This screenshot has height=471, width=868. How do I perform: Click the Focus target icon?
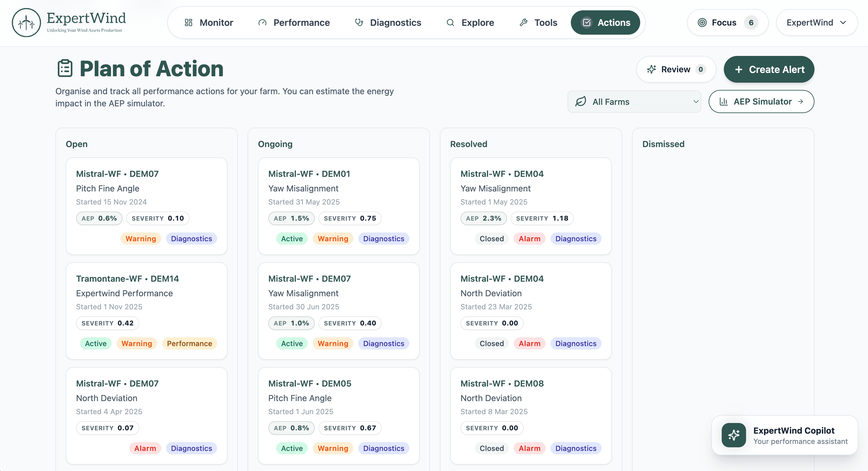(x=702, y=22)
